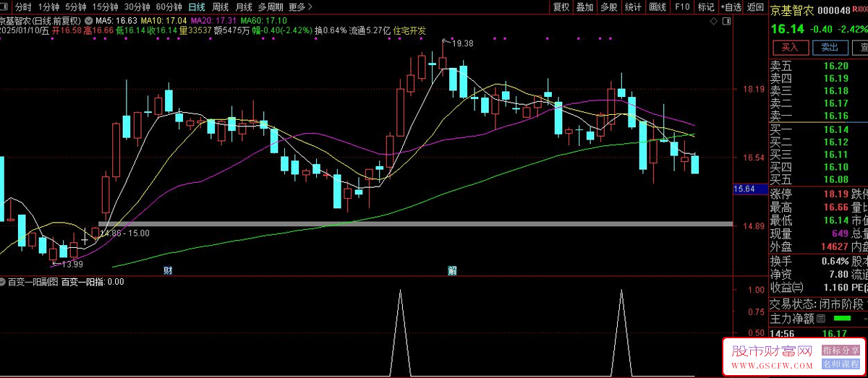Click the 买四 price 16.10

(835, 166)
